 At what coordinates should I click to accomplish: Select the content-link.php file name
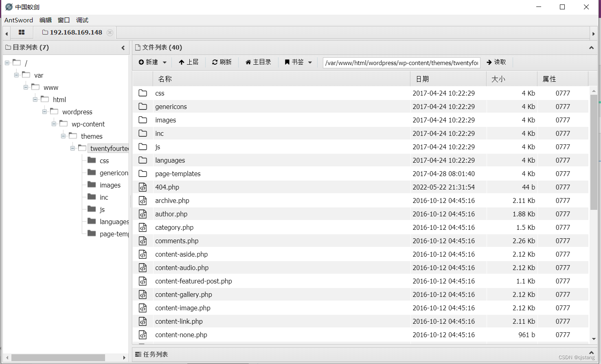[179, 321]
